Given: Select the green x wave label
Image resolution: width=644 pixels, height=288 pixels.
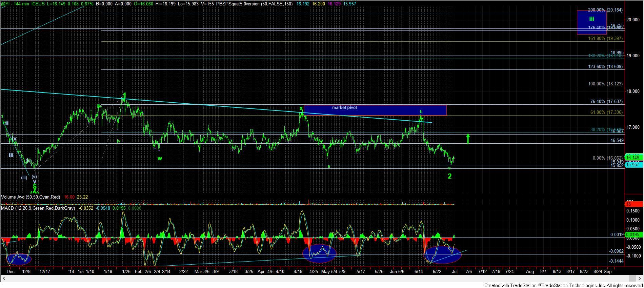Looking at the screenshot, I should point(301,109).
